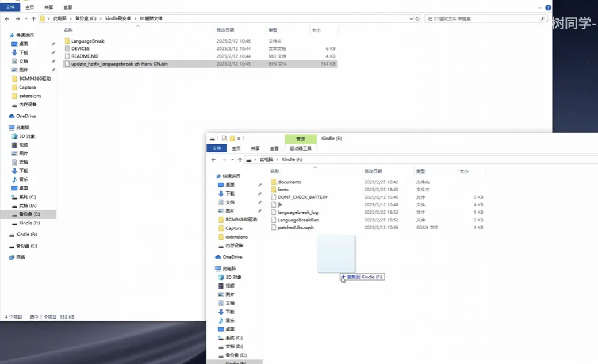
Task: Open 文档 (D:) drive in back window sidebar
Action: [x=28, y=206]
